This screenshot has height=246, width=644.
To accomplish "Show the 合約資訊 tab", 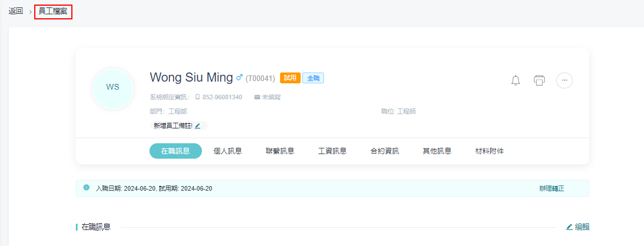I will click(x=384, y=151).
